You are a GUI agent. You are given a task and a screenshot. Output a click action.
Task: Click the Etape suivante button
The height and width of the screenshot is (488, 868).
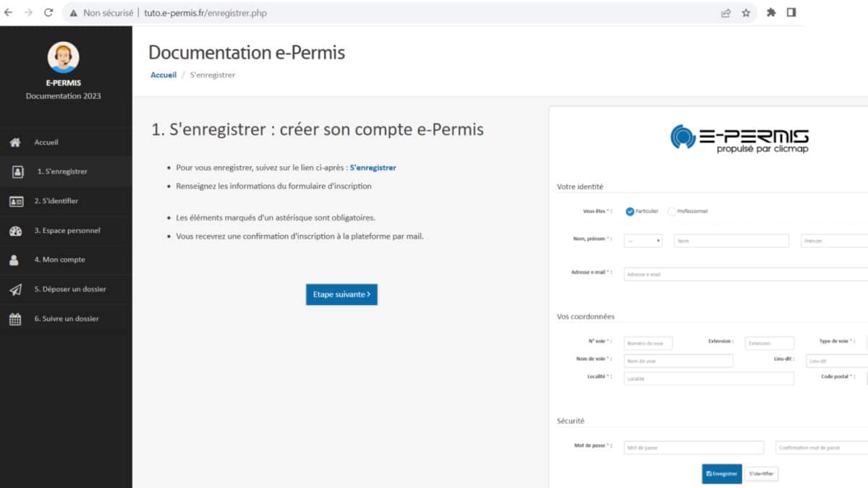click(341, 294)
